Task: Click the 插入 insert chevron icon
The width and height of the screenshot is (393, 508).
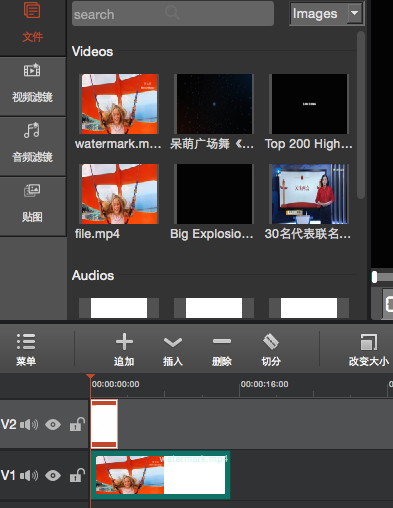Action: pyautogui.click(x=173, y=342)
